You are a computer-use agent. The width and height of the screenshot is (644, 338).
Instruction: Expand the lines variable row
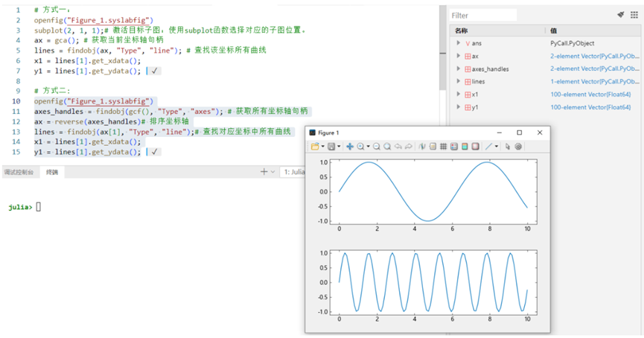[x=459, y=81]
